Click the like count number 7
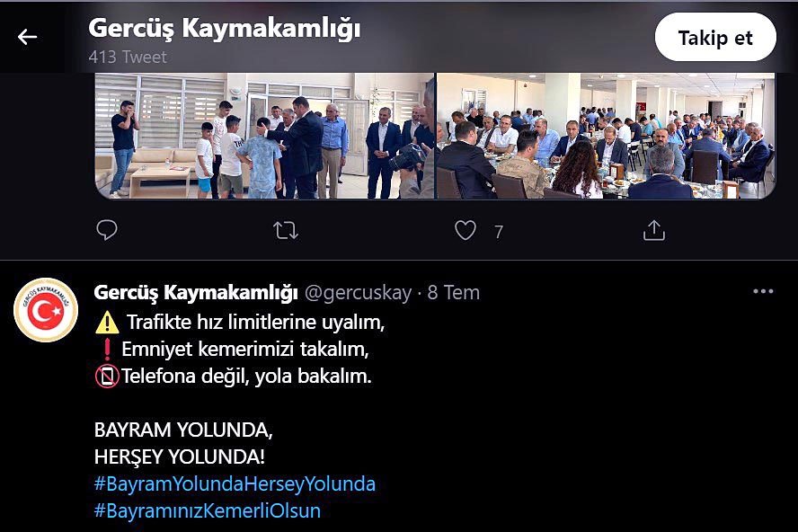798x532 pixels. [x=499, y=232]
